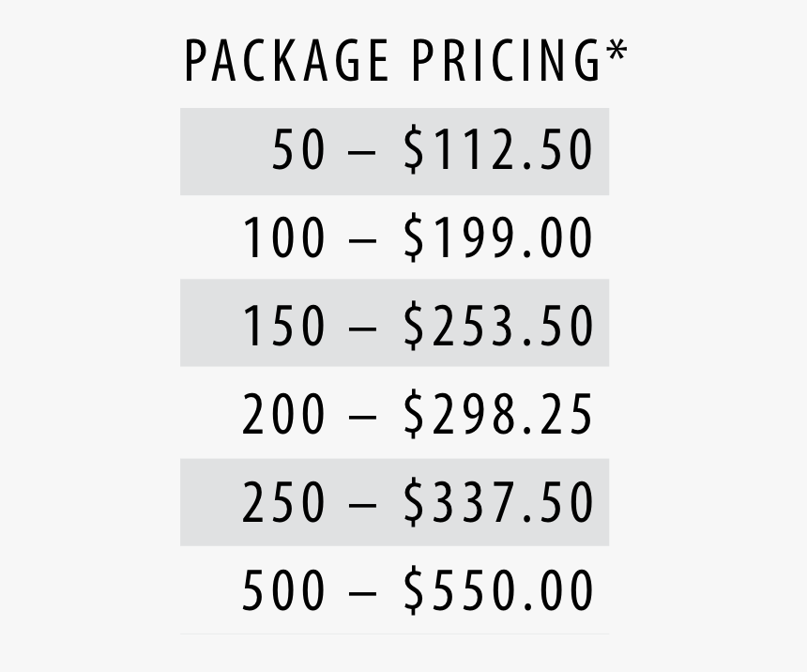This screenshot has height=672, width=807.
Task: Select the 50 quantity value
Action: coord(298,151)
